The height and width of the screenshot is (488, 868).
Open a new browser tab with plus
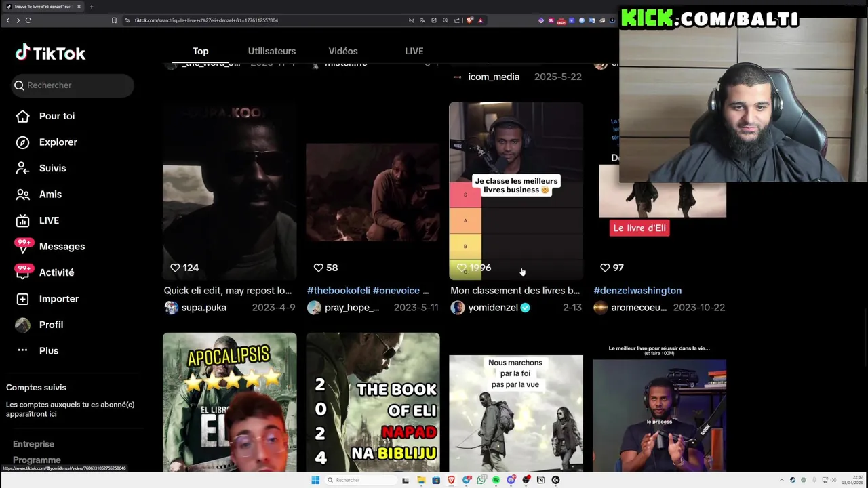click(91, 7)
